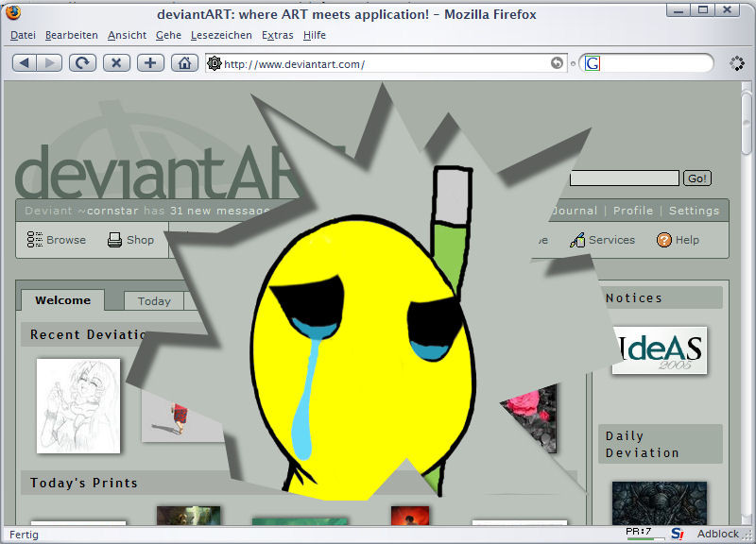The height and width of the screenshot is (544, 756).
Task: Open the Browse section of deviantART
Action: pos(57,240)
